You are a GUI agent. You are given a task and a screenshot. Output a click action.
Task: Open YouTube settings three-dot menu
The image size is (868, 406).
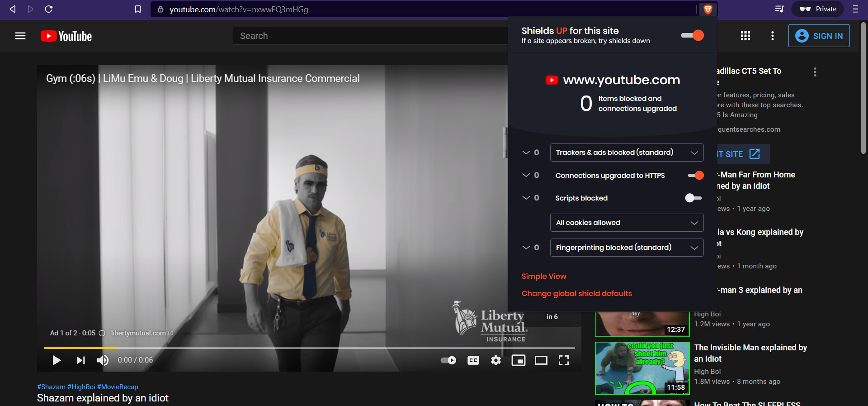[x=773, y=36]
